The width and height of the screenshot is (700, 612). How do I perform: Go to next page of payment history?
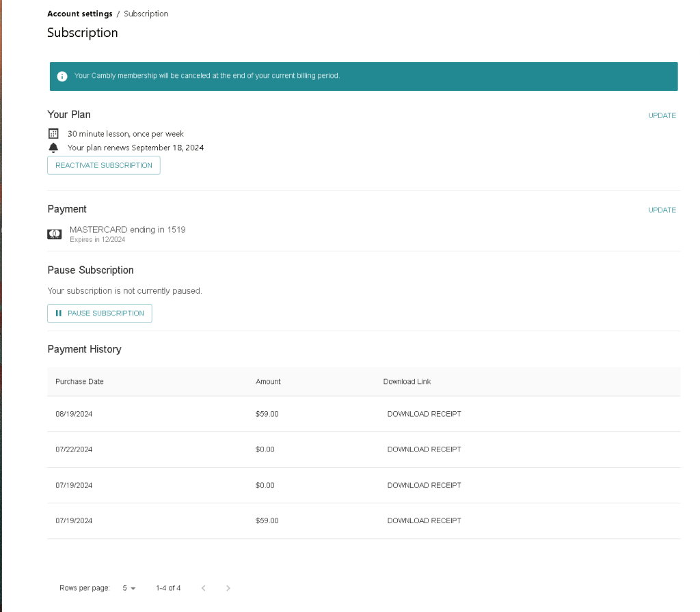pyautogui.click(x=228, y=588)
